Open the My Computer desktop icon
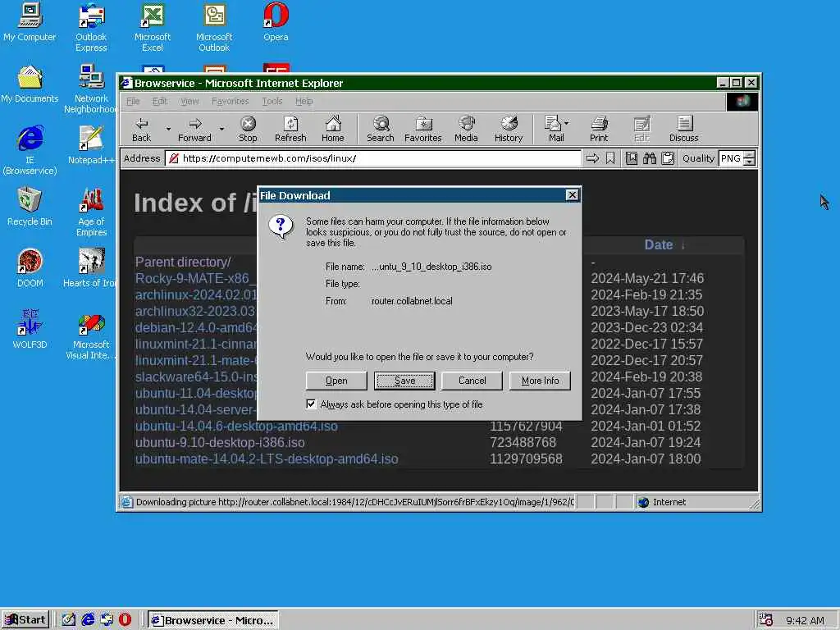 30,22
